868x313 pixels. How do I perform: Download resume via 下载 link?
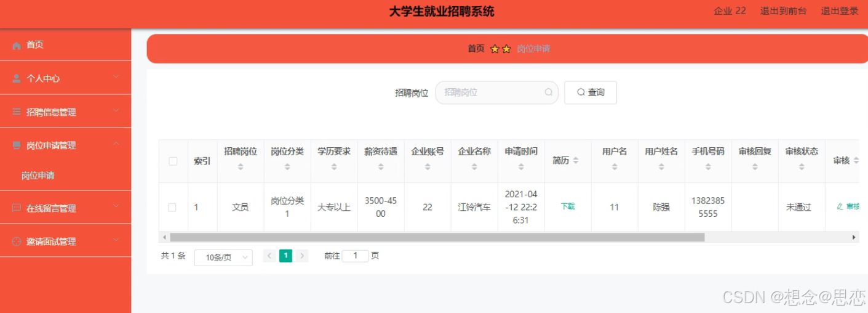click(x=568, y=207)
